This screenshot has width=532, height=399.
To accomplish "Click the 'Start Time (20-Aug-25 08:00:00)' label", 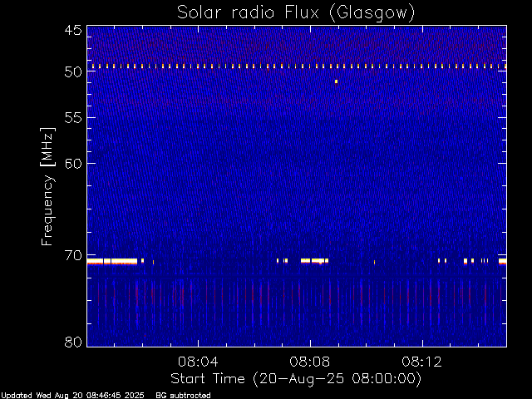I will pos(296,378).
